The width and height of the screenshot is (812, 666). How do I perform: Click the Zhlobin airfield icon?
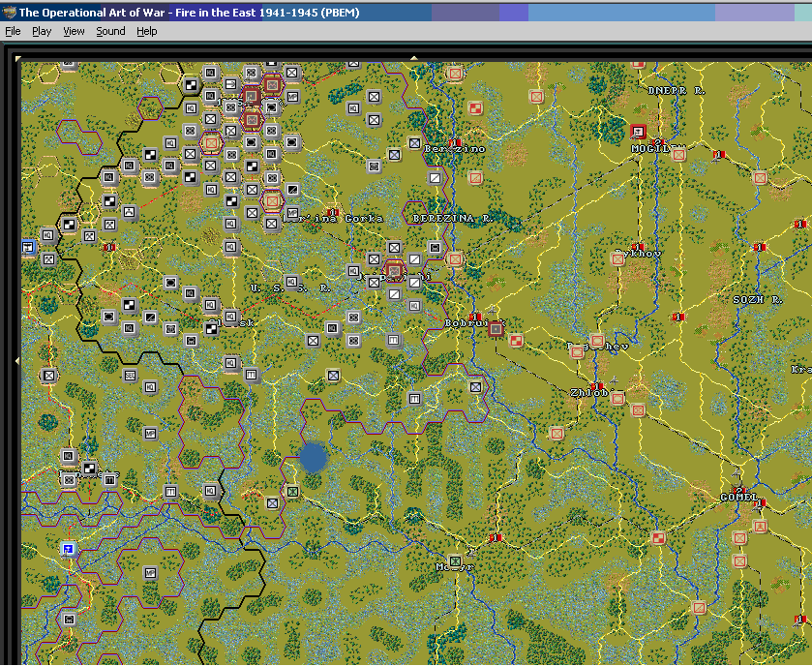click(614, 381)
